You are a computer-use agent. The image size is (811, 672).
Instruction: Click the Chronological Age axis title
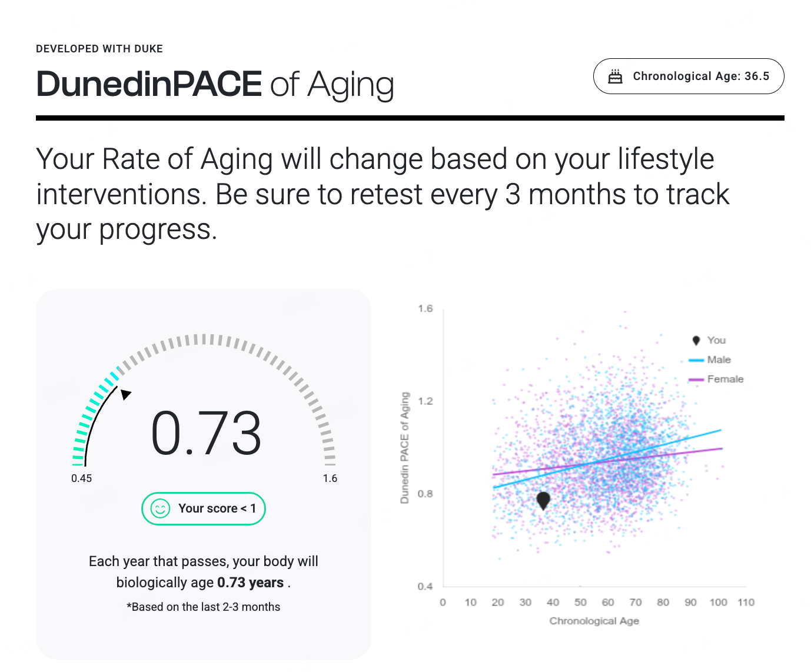click(x=594, y=621)
